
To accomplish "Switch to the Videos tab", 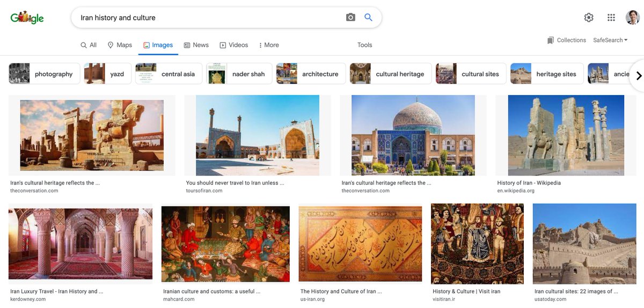I will click(233, 45).
